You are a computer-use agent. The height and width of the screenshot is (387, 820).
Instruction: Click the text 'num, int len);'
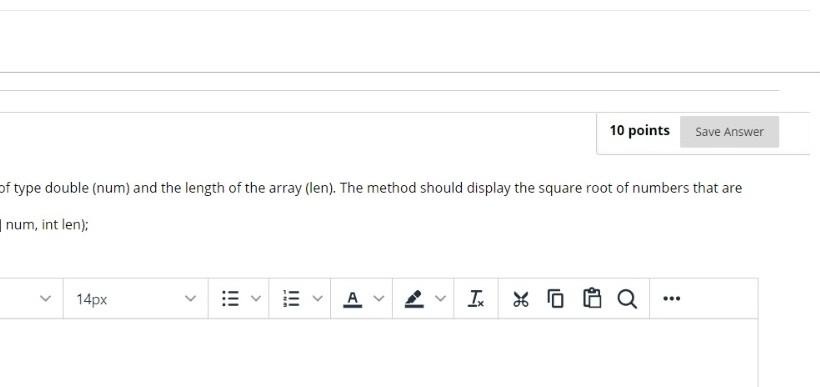click(x=47, y=225)
